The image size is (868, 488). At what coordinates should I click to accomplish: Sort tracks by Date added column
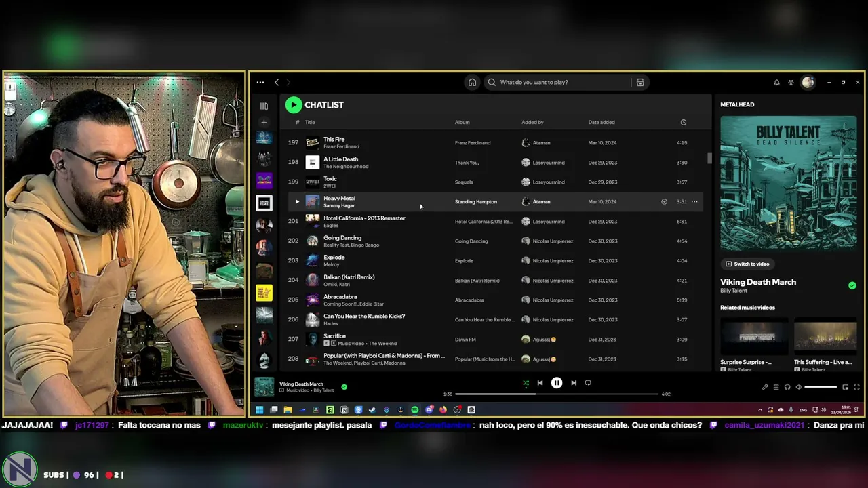[601, 122]
